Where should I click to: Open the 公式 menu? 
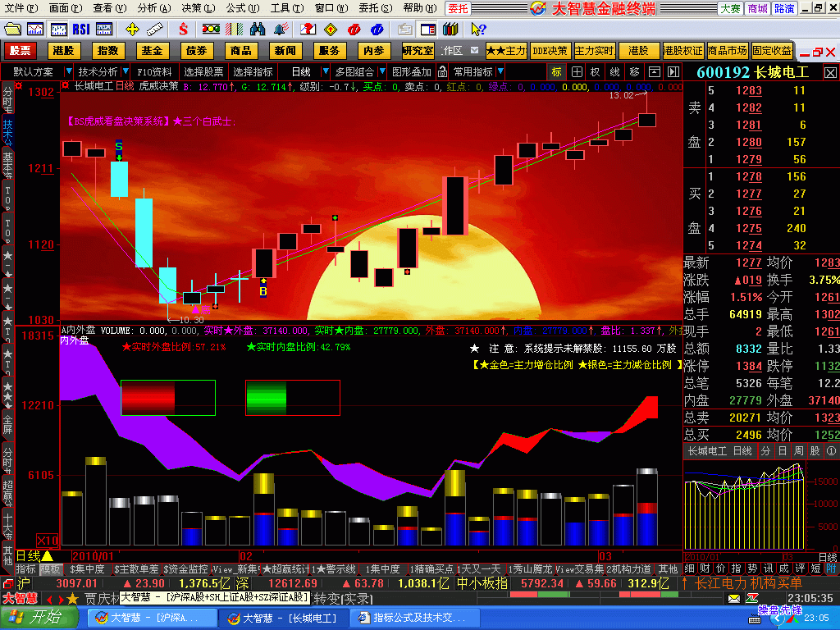coord(242,8)
